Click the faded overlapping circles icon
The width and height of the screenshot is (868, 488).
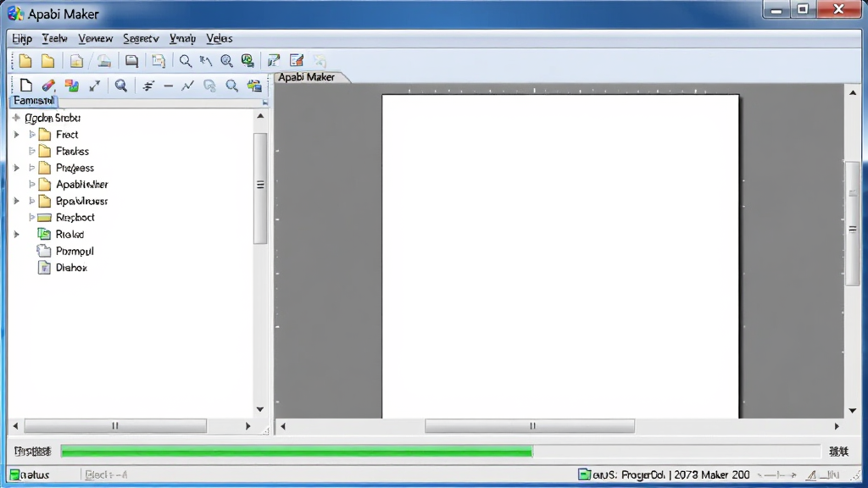[209, 86]
